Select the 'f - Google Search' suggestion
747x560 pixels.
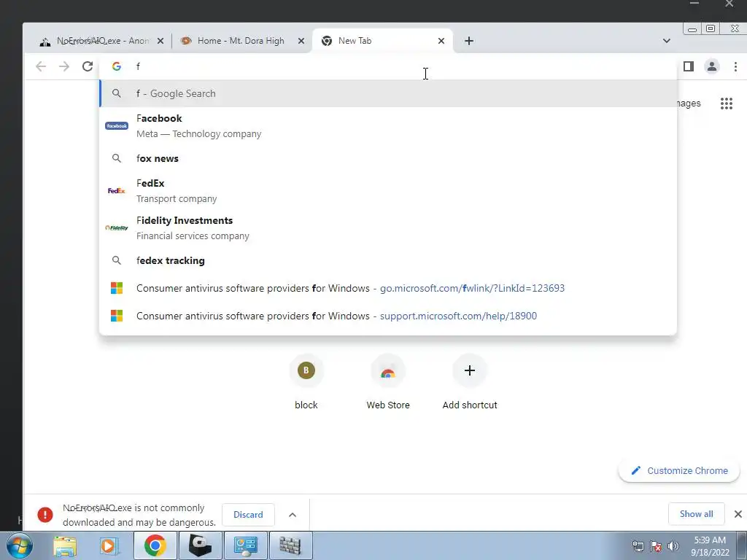[x=388, y=93]
